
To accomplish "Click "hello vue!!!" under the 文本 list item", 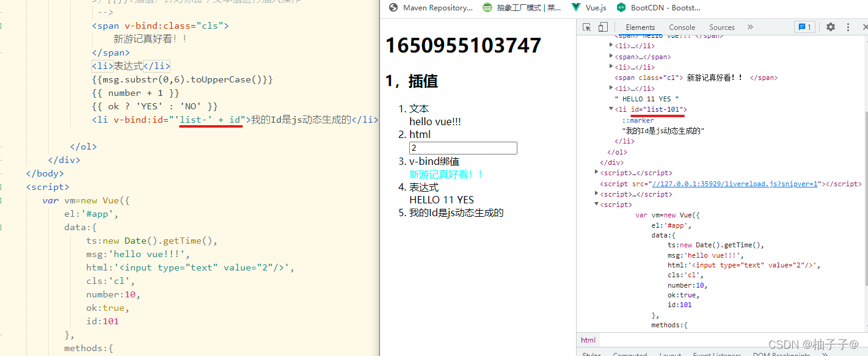I will tap(435, 122).
